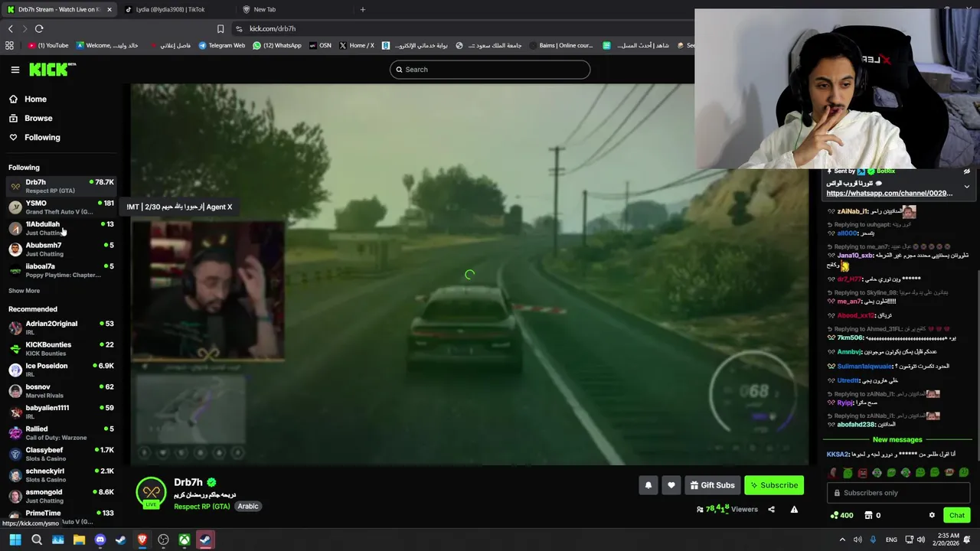The image size is (980, 551).
Task: Reload the current page
Action: pos(39,28)
